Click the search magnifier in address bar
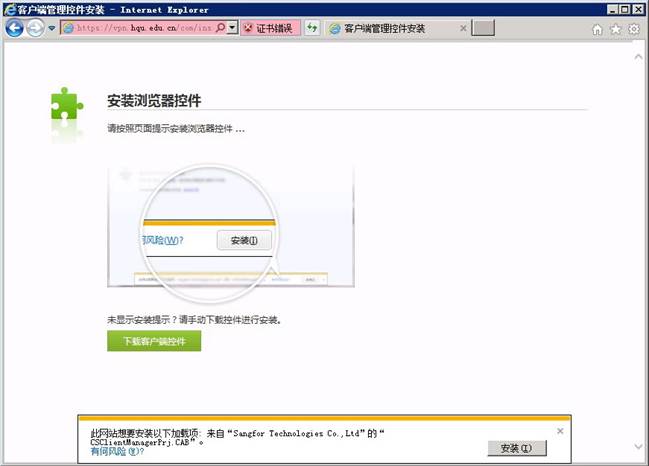 click(x=220, y=28)
